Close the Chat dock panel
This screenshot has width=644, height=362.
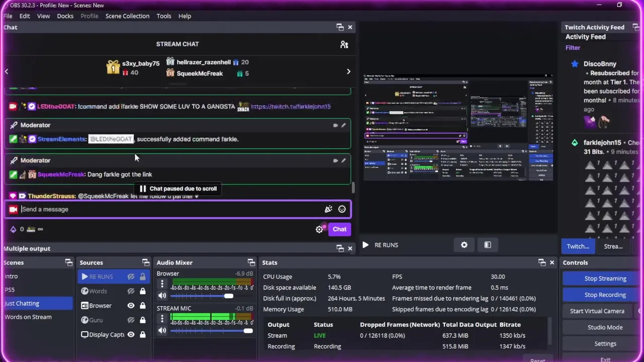[350, 27]
